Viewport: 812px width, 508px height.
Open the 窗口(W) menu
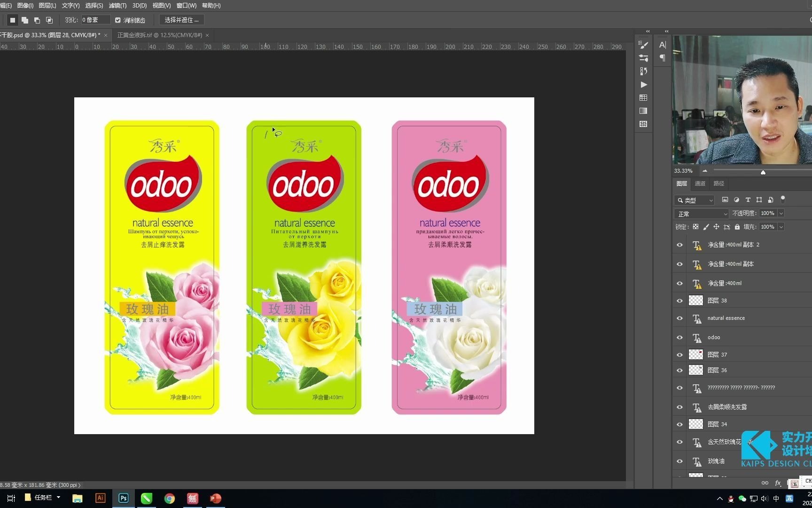pyautogui.click(x=187, y=5)
